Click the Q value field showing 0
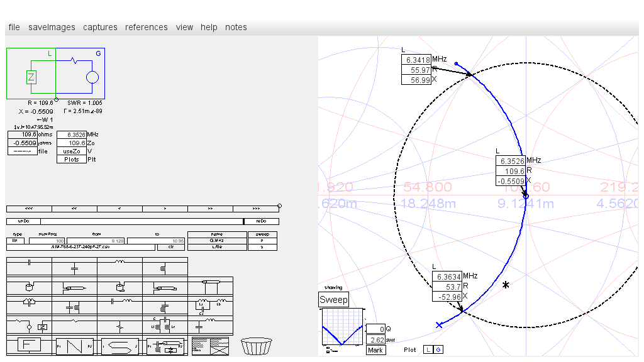The image size is (644, 362). [x=376, y=329]
